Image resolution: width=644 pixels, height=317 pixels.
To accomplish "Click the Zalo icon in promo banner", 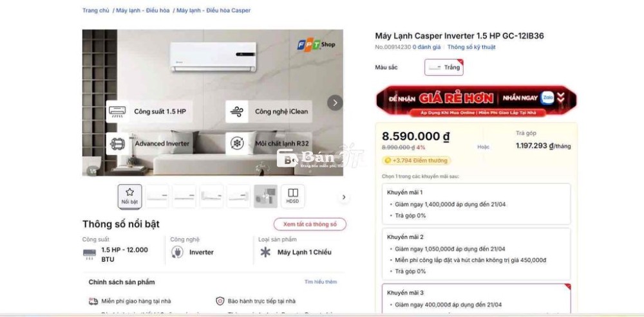I will pyautogui.click(x=547, y=98).
